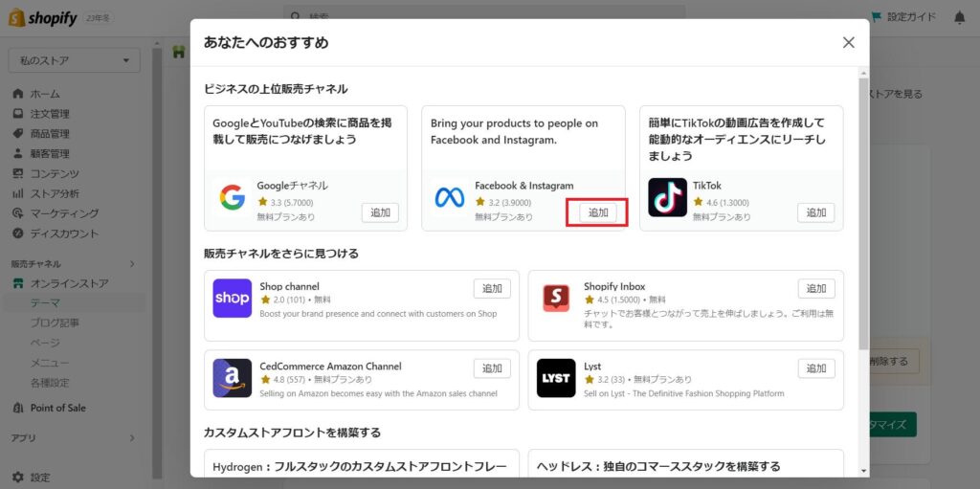980x489 pixels.
Task: Click the Shop channel purple logo
Action: point(232,299)
